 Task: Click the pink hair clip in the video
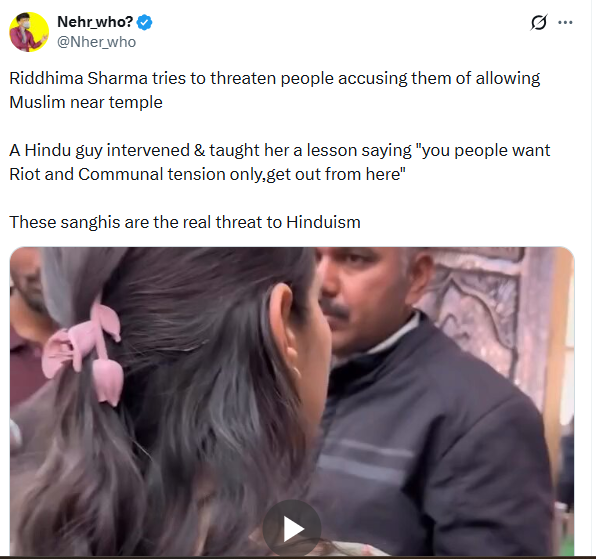(x=86, y=353)
